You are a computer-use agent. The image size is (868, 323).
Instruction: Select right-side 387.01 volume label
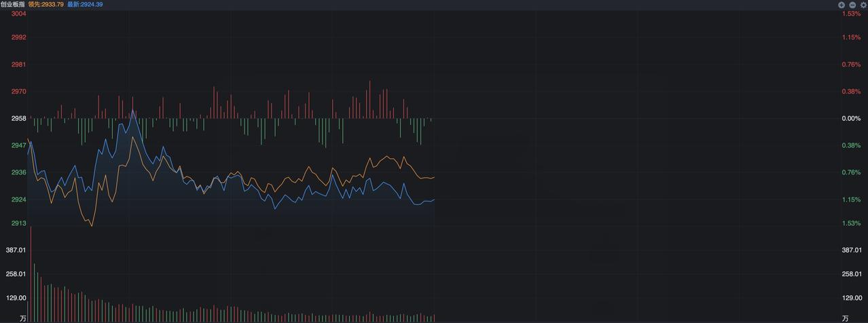point(852,250)
